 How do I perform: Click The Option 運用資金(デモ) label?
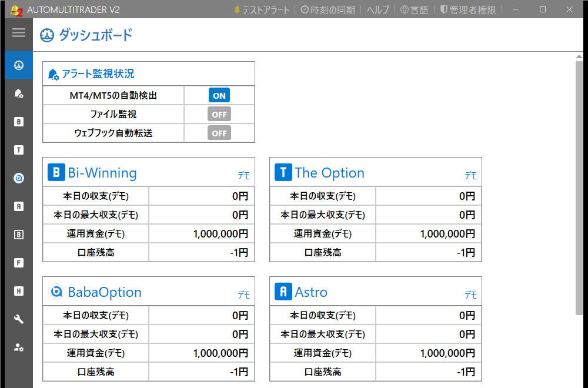click(323, 234)
